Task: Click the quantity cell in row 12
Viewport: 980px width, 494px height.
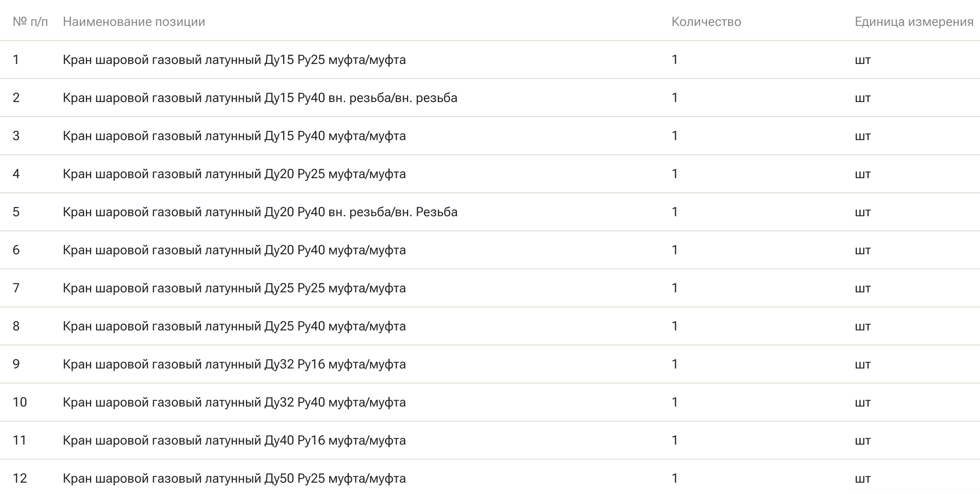Action: (x=675, y=479)
